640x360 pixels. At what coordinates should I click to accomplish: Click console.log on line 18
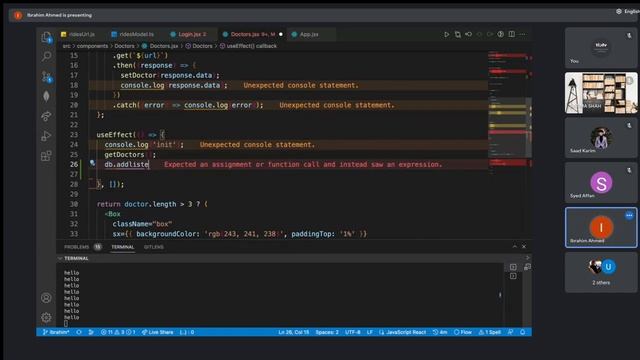coord(142,85)
